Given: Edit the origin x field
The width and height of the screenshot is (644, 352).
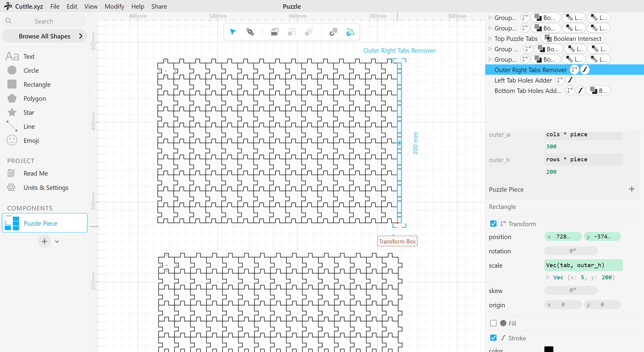Looking at the screenshot, I should (x=563, y=305).
